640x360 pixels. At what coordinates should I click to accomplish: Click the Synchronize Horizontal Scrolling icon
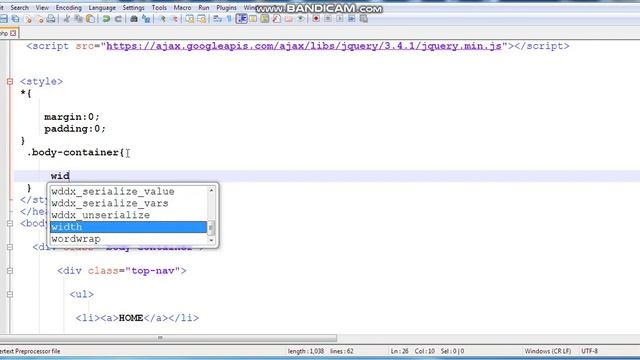point(202,19)
